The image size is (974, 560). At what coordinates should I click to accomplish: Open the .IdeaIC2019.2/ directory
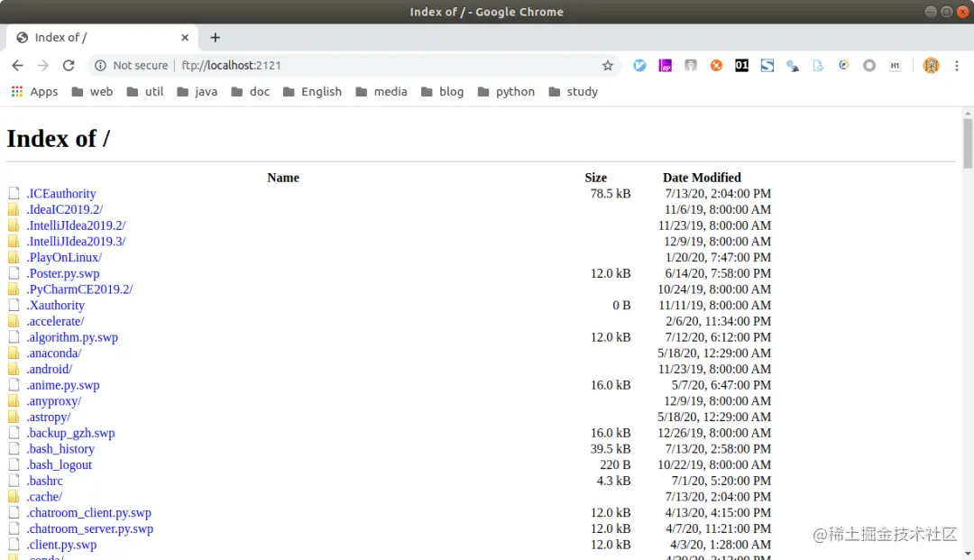65,210
